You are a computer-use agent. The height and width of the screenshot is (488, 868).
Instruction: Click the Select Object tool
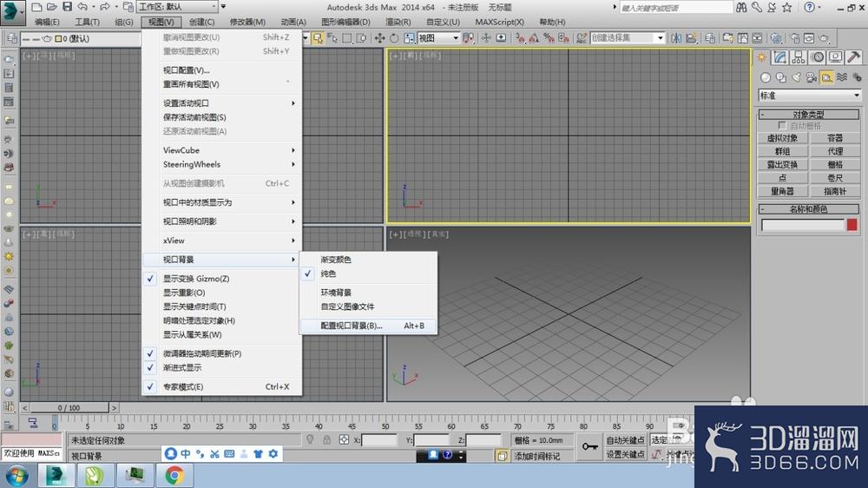point(318,38)
